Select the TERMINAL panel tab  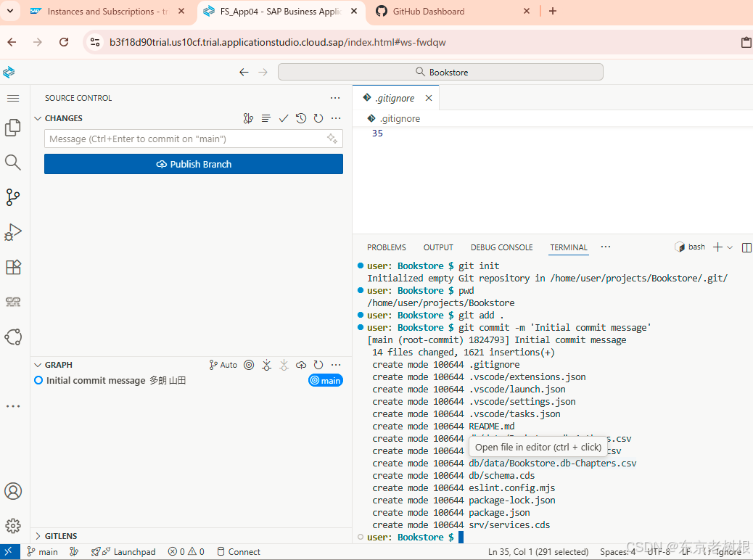569,247
